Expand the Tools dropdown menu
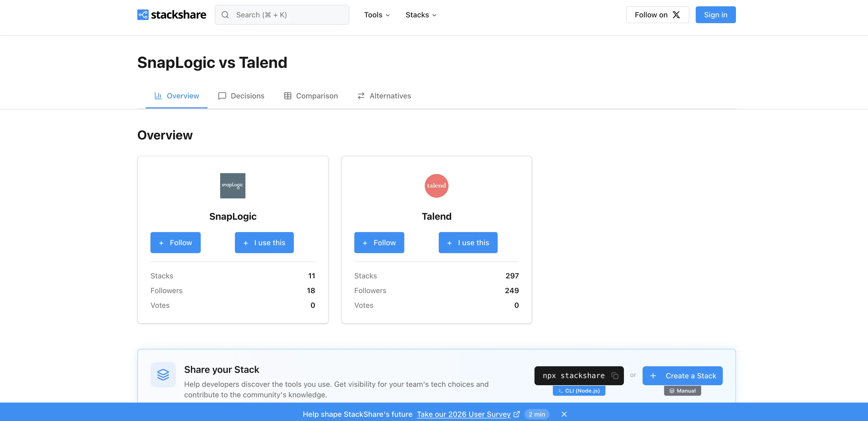 pos(377,15)
